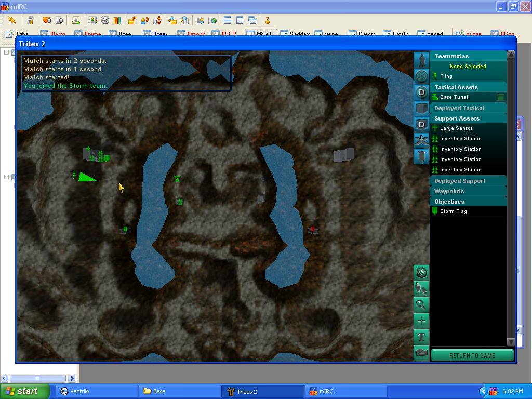Switch to the Saddam query tab
The height and width of the screenshot is (399, 532).
[296, 33]
